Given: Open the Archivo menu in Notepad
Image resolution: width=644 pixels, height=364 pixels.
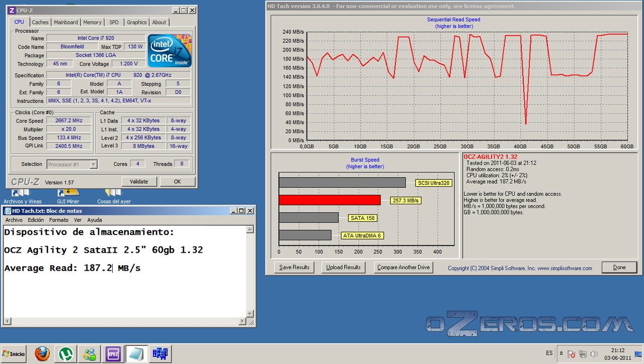Looking at the screenshot, I should [x=14, y=220].
